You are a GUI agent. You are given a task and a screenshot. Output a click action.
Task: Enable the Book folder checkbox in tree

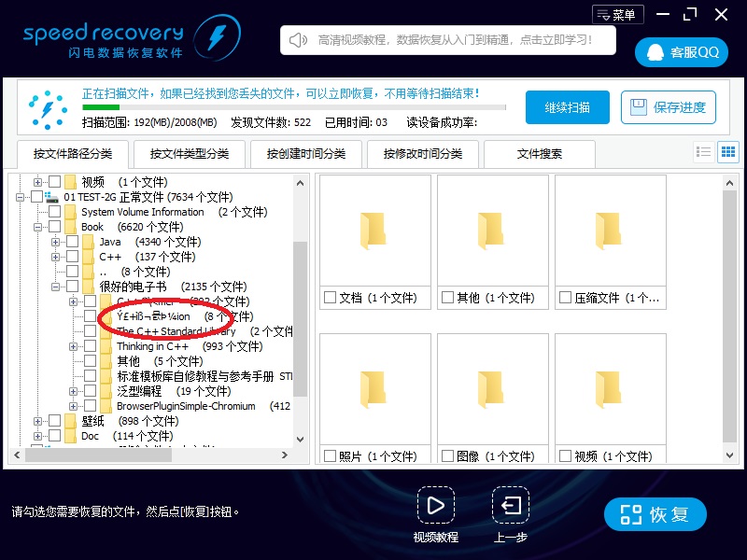pyautogui.click(x=55, y=227)
